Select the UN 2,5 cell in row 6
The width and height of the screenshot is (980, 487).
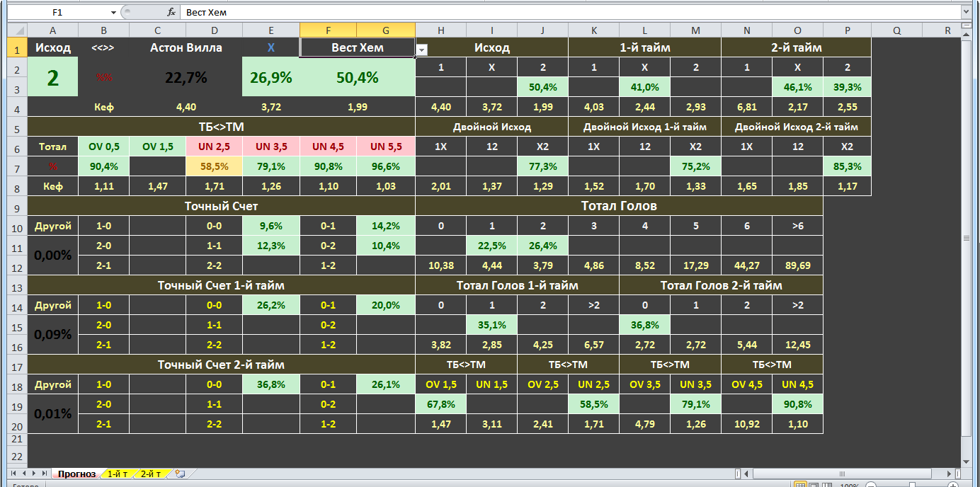tap(214, 147)
